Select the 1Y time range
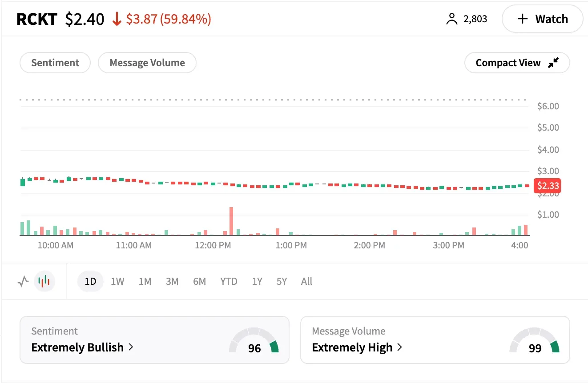 (x=257, y=281)
